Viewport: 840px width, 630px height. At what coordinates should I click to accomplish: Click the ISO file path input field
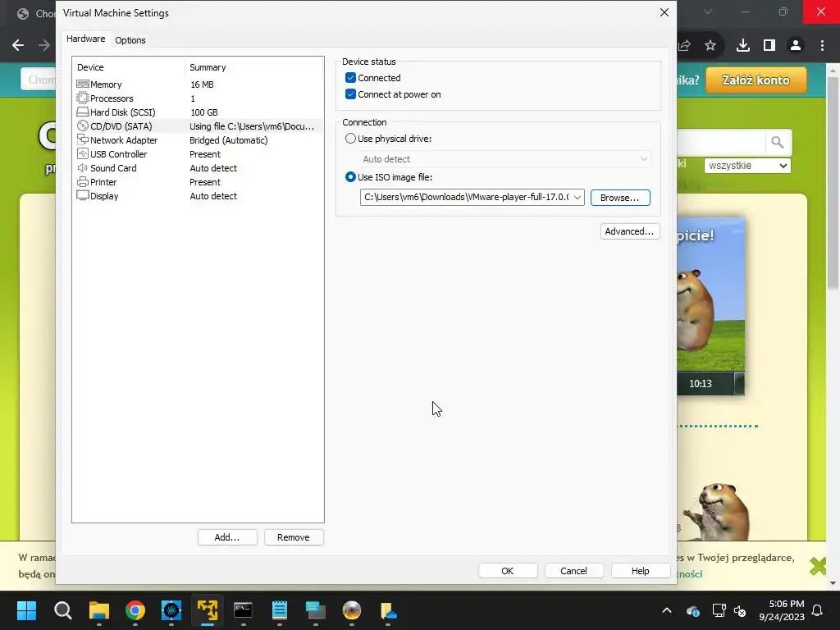click(466, 197)
